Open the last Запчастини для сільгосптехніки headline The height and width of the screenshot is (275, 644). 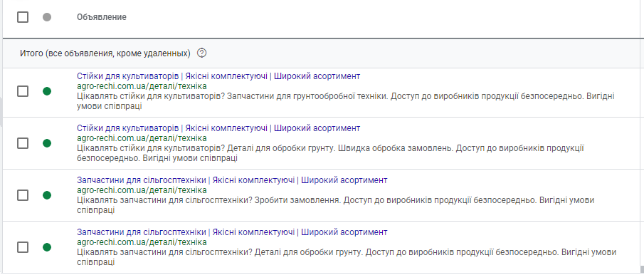(x=232, y=232)
